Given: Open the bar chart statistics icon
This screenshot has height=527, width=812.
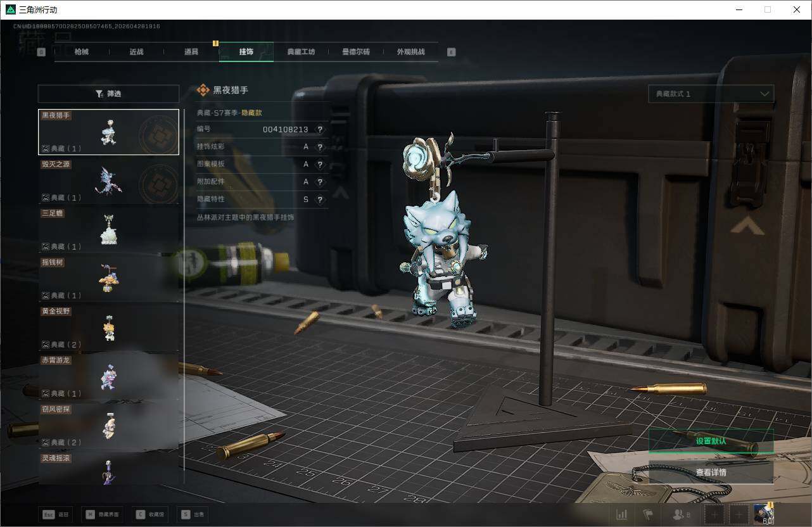Looking at the screenshot, I should click(x=622, y=515).
